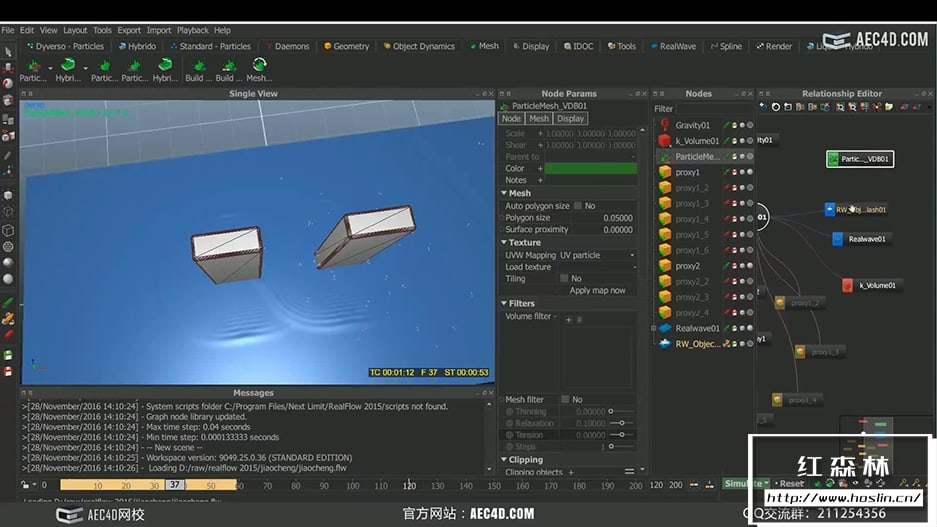Screen dimensions: 937x527
Task: Toggle the Auto polygon size checkbox
Action: tap(577, 206)
